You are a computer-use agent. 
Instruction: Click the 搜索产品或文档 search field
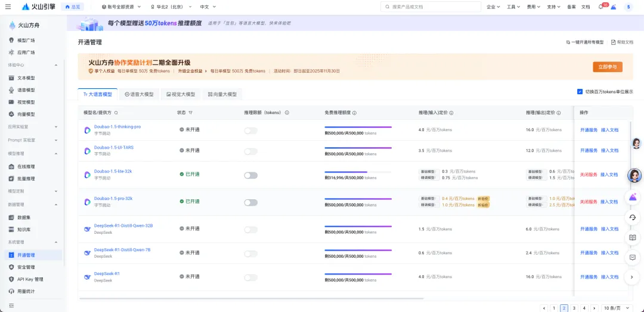pos(431,7)
